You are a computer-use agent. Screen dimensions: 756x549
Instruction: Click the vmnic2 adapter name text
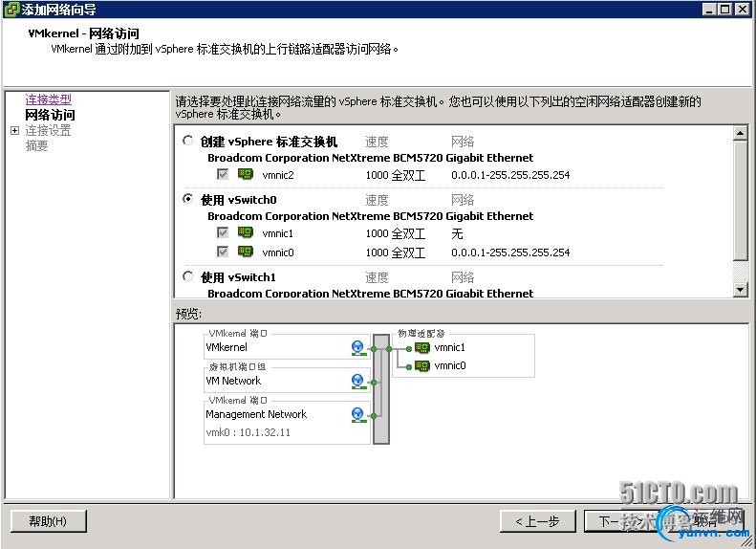278,175
